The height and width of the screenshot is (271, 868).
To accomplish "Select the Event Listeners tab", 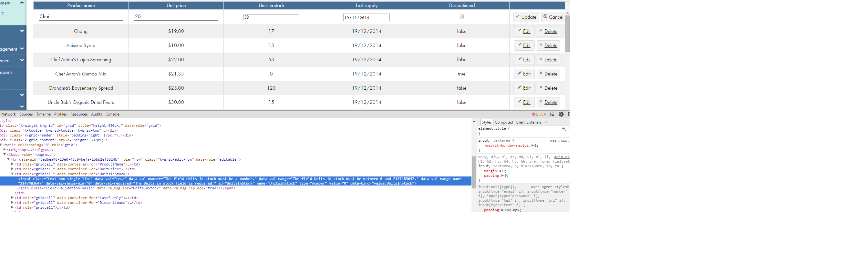I will (x=529, y=122).
